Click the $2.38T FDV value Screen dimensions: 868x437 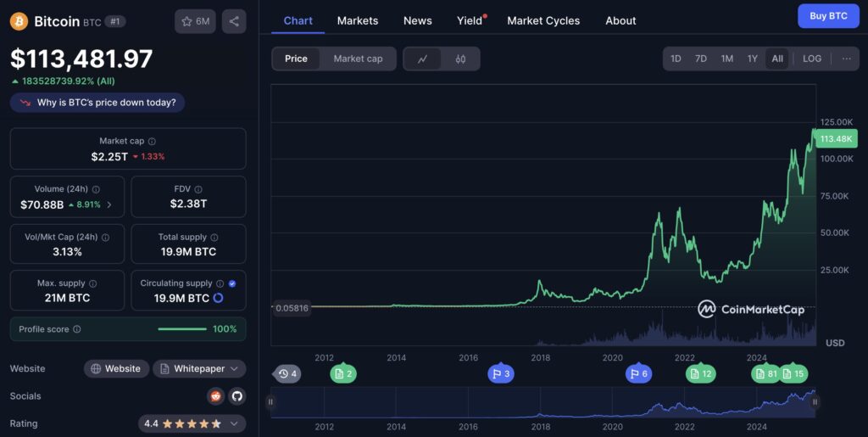(189, 204)
